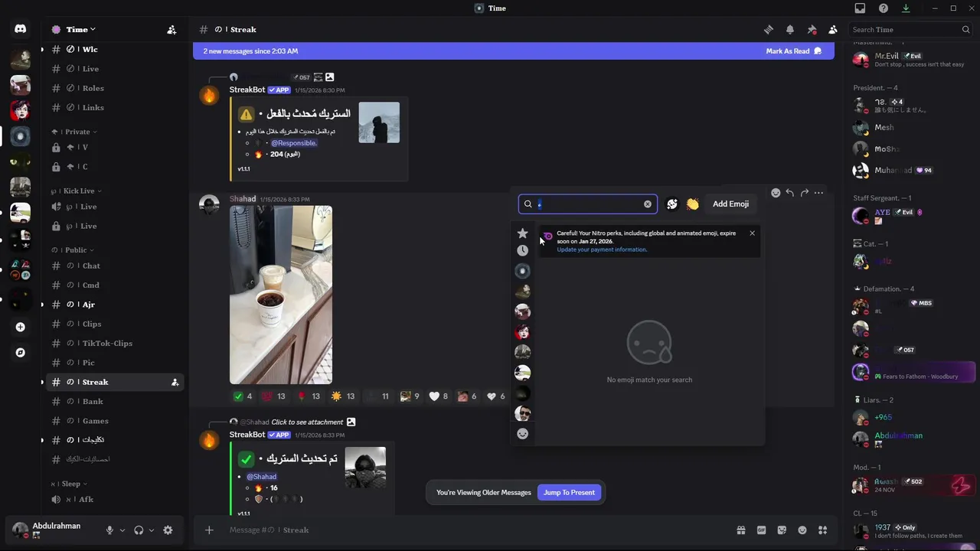The width and height of the screenshot is (980, 551).
Task: Toggle the member list icon
Action: pos(833,30)
